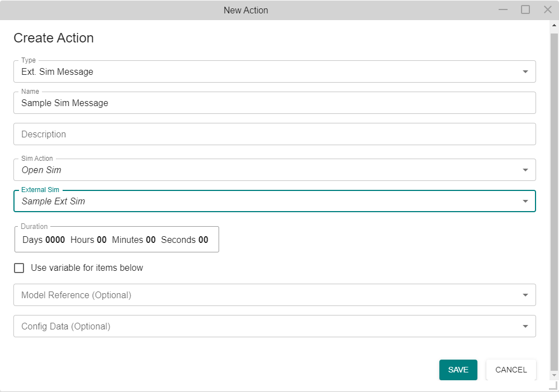559x392 pixels.
Task: Edit the Name field 'Sample Sim Message'
Action: (274, 103)
